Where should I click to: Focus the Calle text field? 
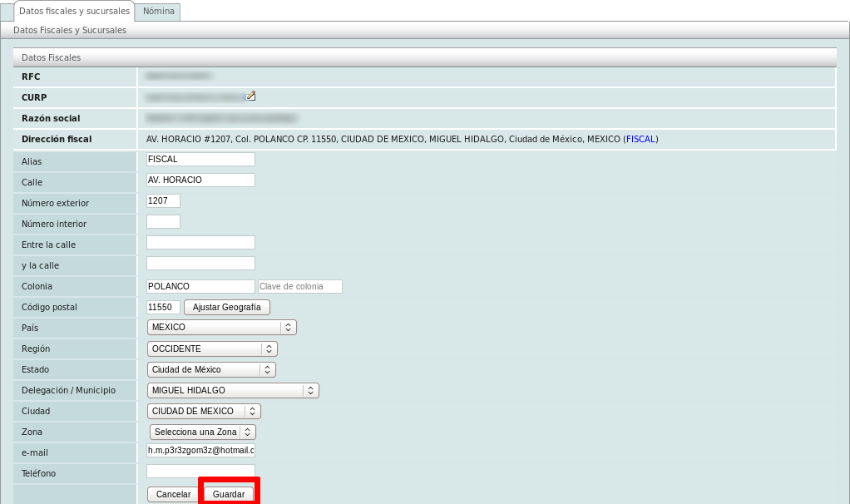point(200,180)
